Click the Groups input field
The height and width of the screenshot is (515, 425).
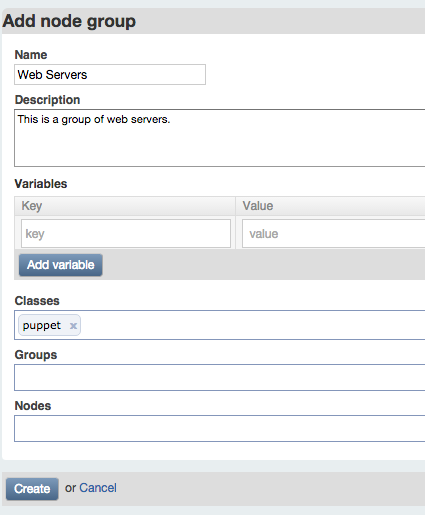(x=220, y=377)
